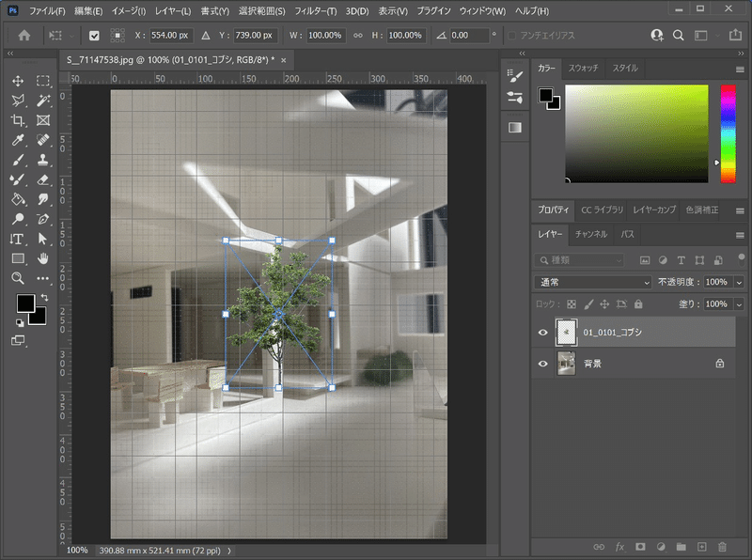Hide the 01_0101_コブシ layer
This screenshot has height=560, width=752.
(x=542, y=333)
